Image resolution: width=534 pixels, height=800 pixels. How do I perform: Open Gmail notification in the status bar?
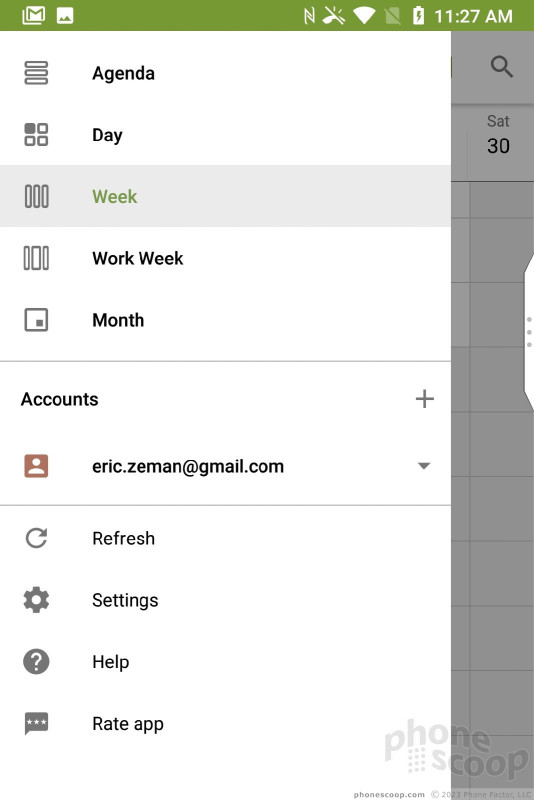(x=34, y=15)
